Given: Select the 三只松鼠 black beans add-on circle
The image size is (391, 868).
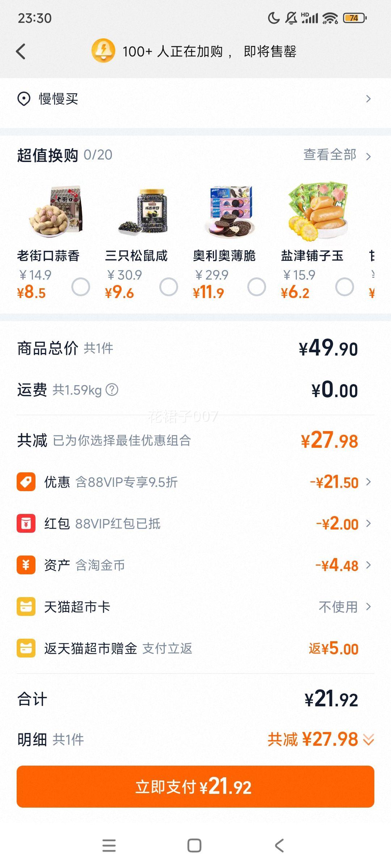Looking at the screenshot, I should 169,287.
